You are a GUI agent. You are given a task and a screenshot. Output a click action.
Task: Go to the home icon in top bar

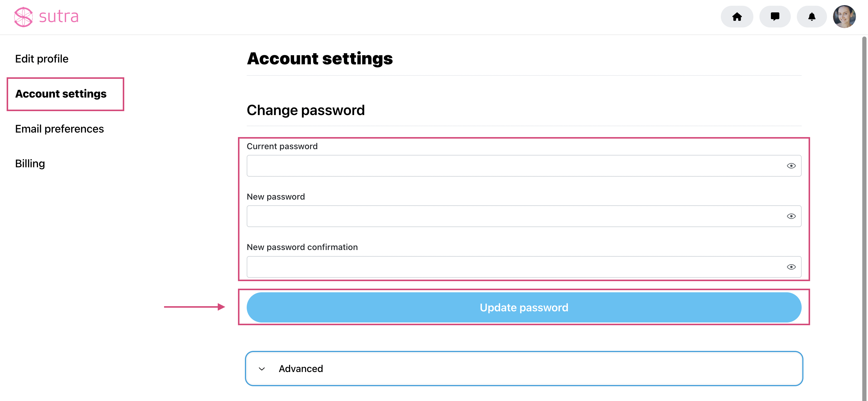(x=737, y=17)
